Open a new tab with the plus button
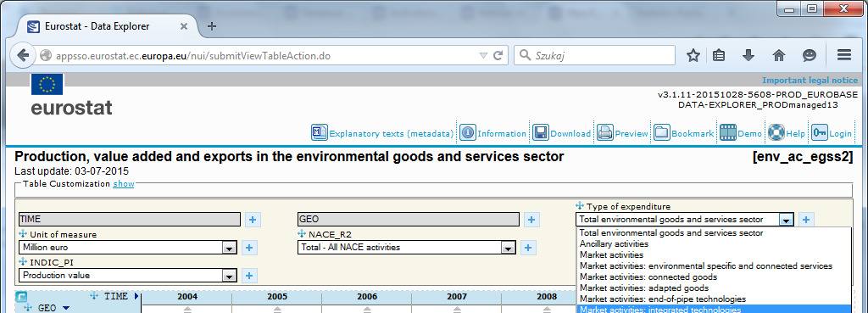Viewport: 868px width, 313px height. click(211, 26)
